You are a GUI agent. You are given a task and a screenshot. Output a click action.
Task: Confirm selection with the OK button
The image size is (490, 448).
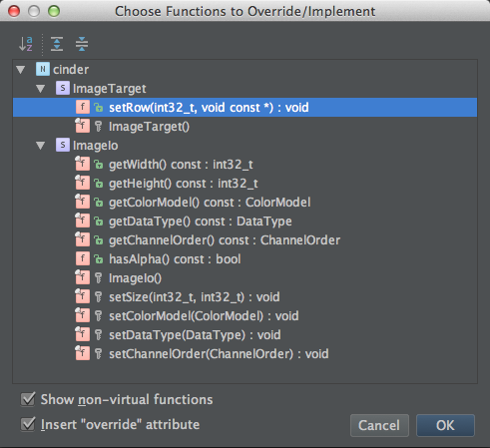445,425
